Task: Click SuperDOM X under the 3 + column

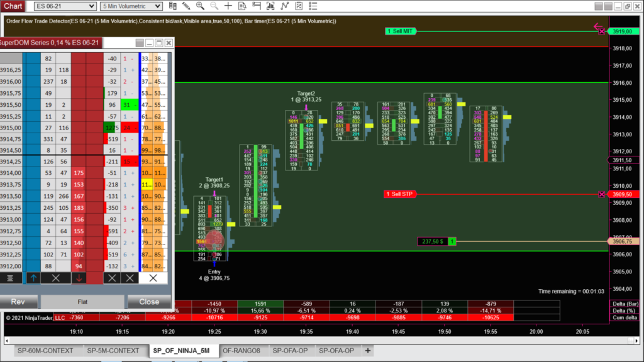Action: click(130, 278)
